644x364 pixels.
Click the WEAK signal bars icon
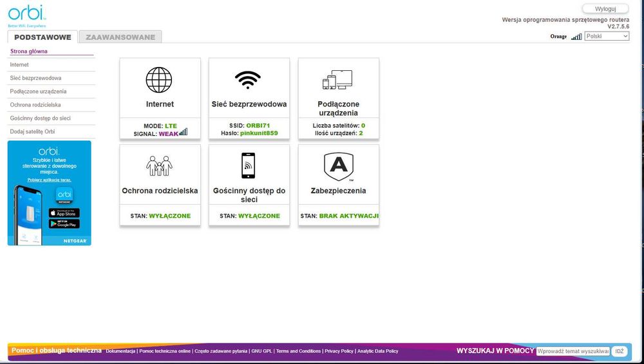183,132
